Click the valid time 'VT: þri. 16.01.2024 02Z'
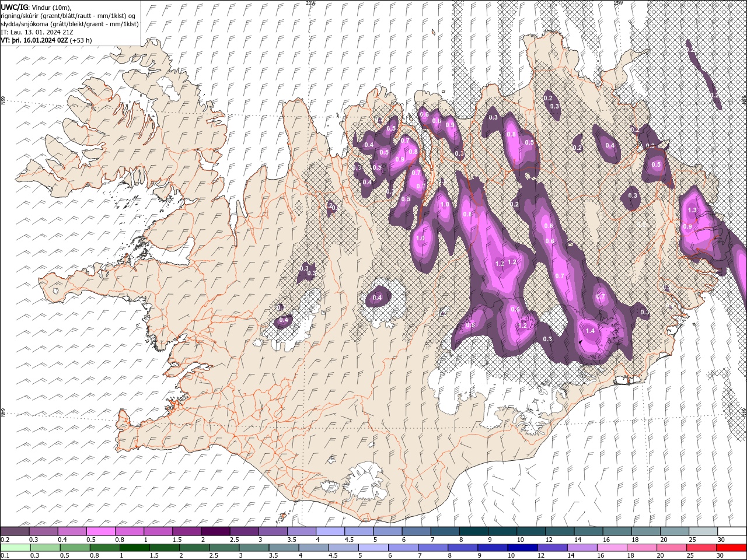Viewport: 747px width, 560px height. (34, 40)
